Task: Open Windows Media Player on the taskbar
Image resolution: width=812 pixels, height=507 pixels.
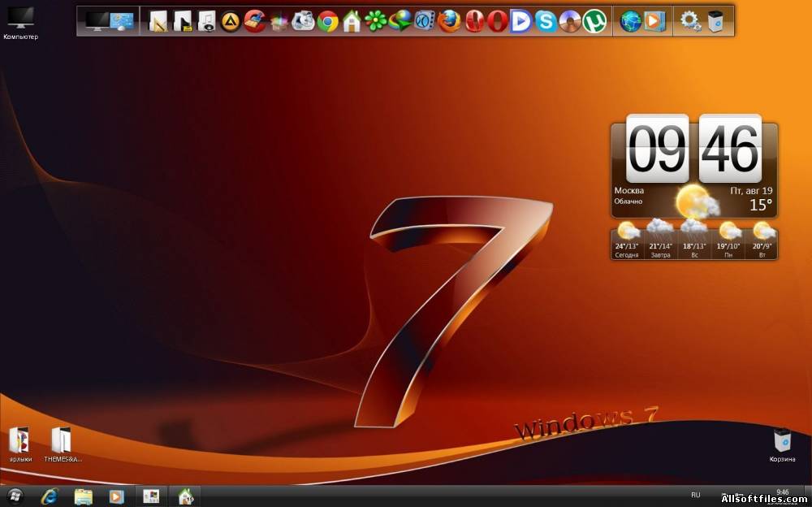Action: [x=116, y=496]
